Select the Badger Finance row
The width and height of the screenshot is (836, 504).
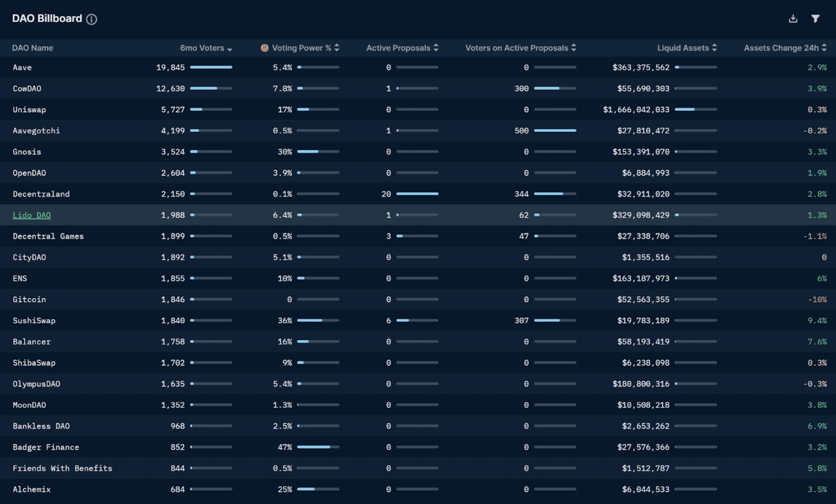pos(46,447)
